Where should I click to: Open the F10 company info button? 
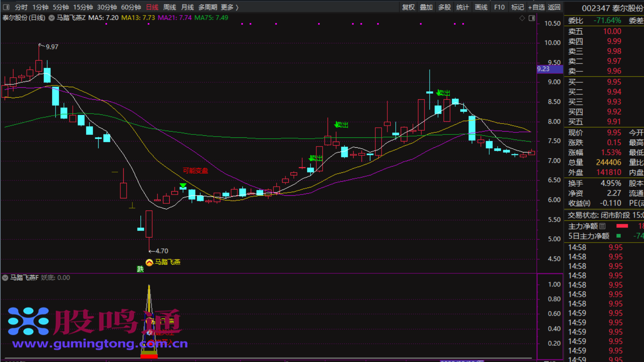tap(499, 7)
